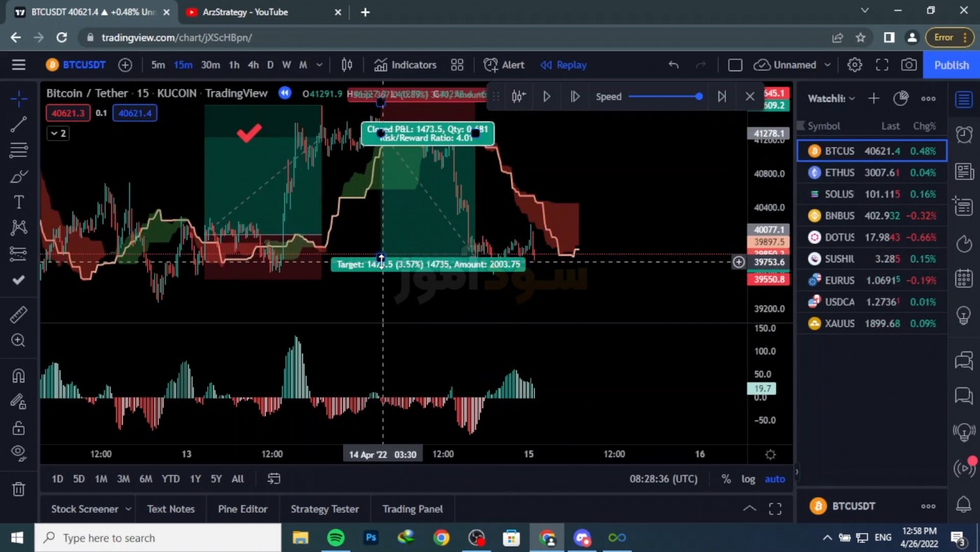
Task: Set range to YTD
Action: [x=171, y=479]
